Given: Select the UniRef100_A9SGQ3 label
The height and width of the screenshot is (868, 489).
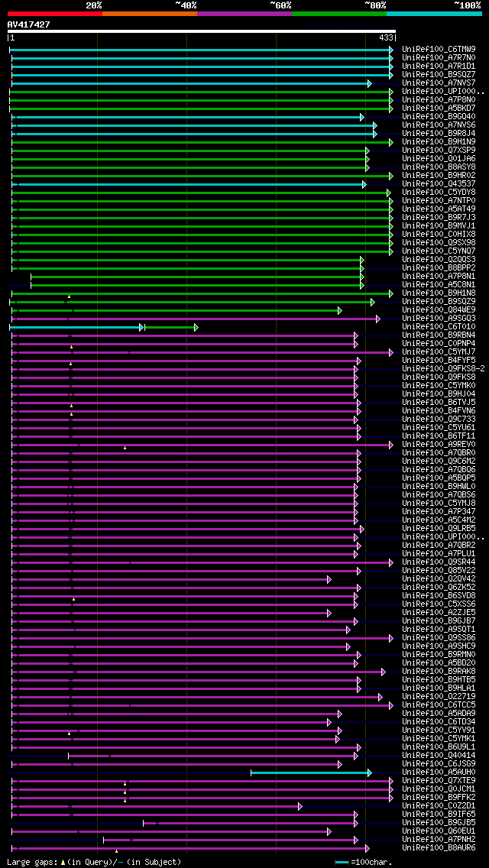Looking at the screenshot, I should [x=439, y=319].
